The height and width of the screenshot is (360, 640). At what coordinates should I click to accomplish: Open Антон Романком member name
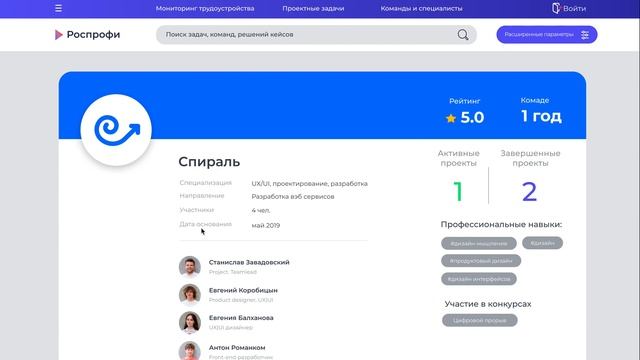click(x=237, y=347)
